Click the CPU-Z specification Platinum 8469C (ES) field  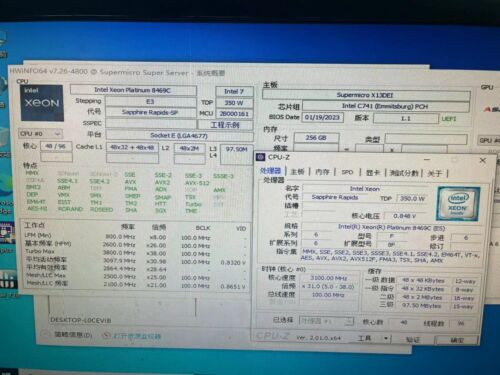point(392,228)
